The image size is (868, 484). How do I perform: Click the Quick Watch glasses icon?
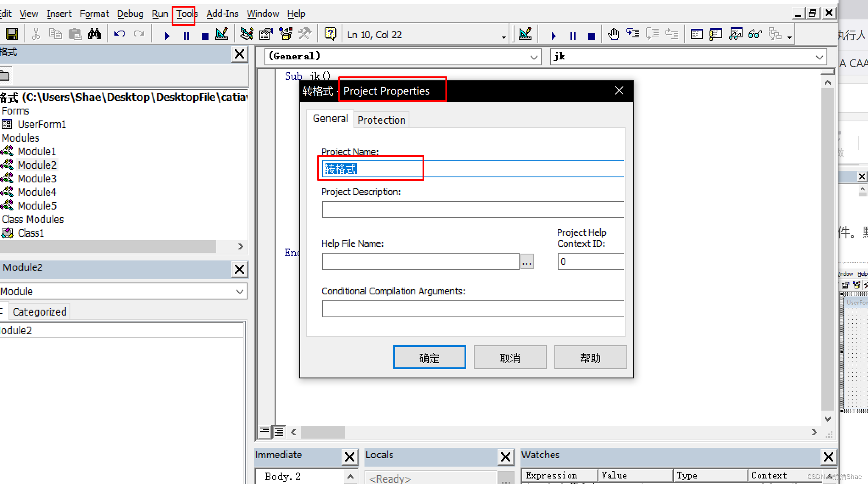pos(755,34)
